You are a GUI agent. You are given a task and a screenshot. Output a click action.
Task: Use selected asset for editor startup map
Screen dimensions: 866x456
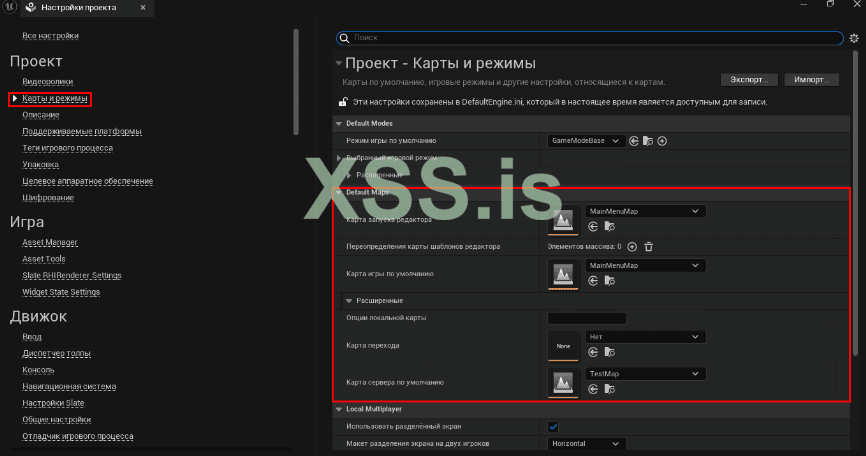click(x=593, y=226)
